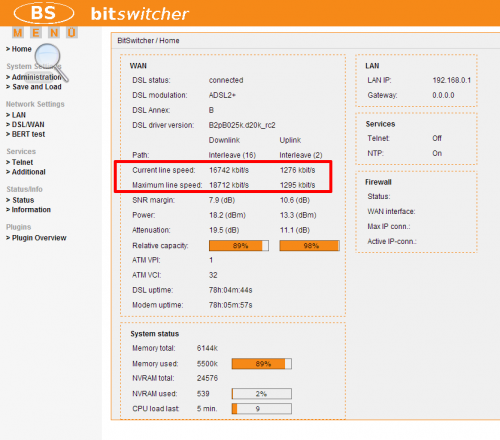The width and height of the screenshot is (500, 440).
Task: Select NTP service state On
Action: point(437,153)
